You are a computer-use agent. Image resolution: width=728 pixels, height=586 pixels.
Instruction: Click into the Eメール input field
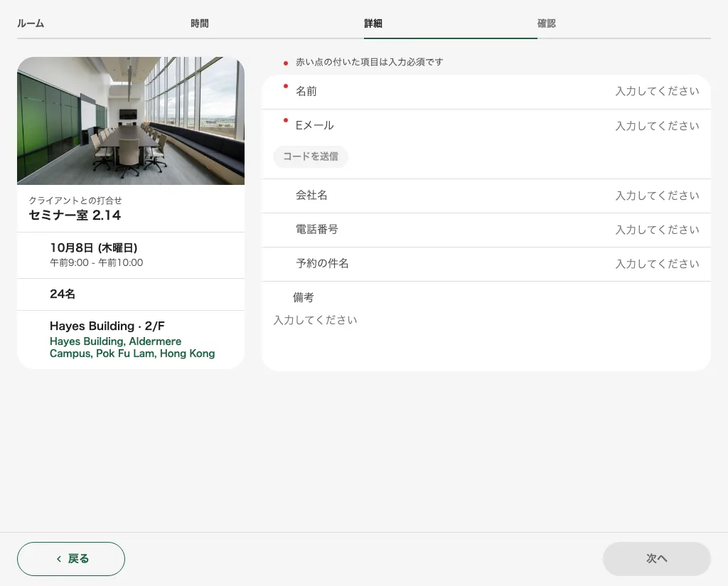[486, 126]
